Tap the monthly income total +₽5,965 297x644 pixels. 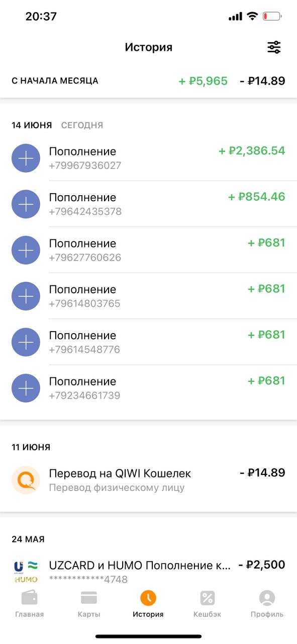click(203, 80)
